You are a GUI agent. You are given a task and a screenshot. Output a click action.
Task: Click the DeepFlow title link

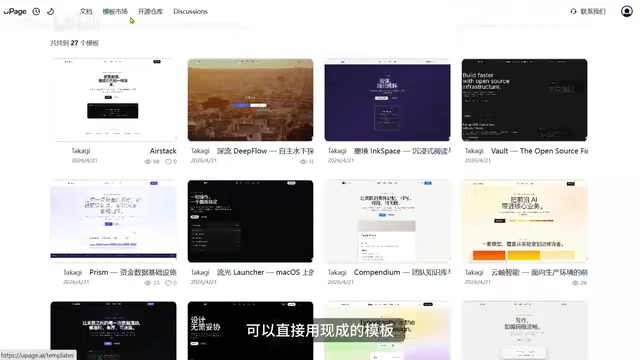[x=265, y=151]
